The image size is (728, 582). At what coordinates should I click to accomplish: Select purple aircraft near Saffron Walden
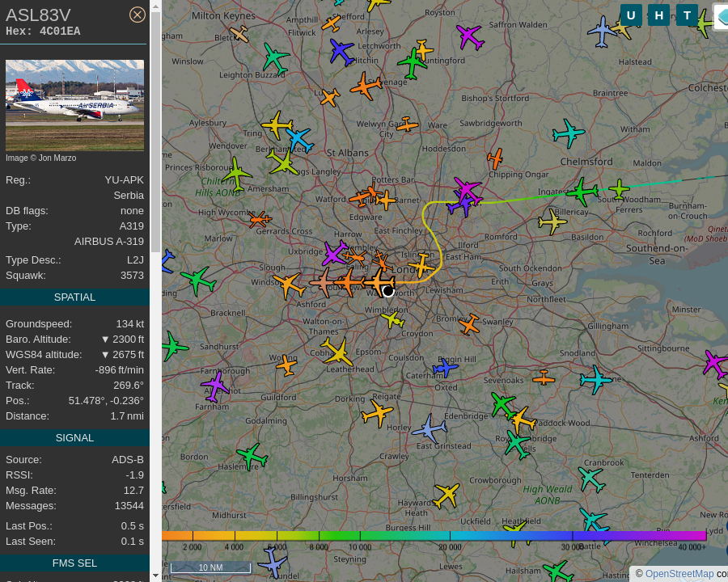(x=470, y=36)
